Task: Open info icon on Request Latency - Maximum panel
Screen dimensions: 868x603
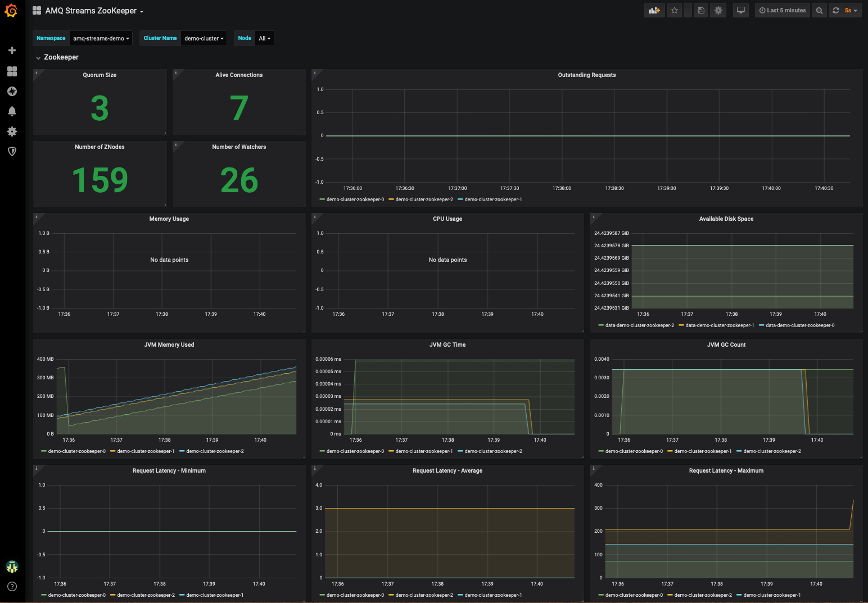Action: coord(593,468)
